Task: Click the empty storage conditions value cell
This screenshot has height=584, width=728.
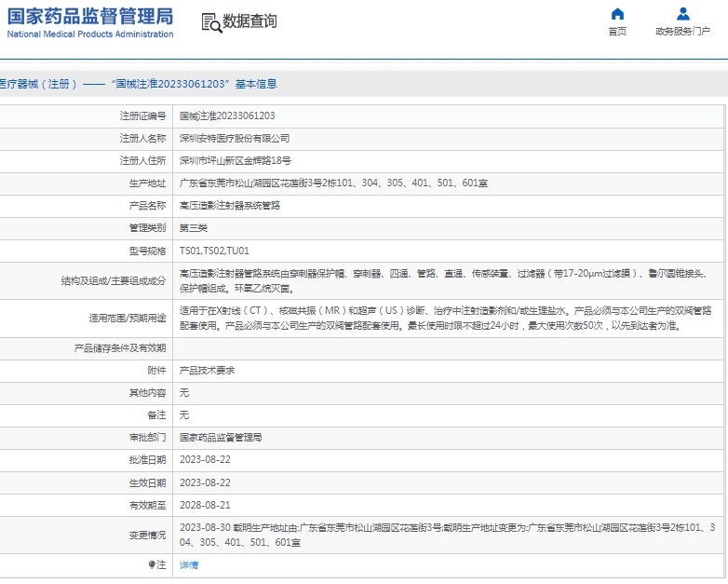Action: pyautogui.click(x=448, y=348)
